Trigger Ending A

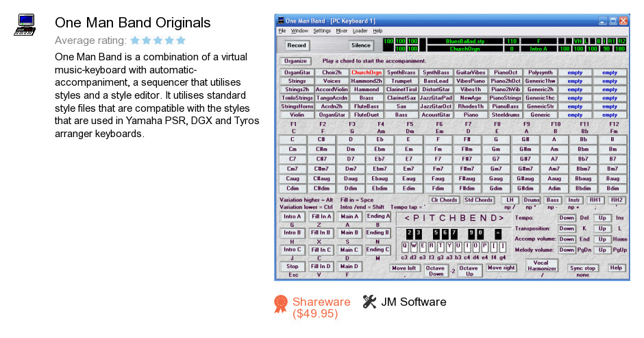pyautogui.click(x=378, y=217)
